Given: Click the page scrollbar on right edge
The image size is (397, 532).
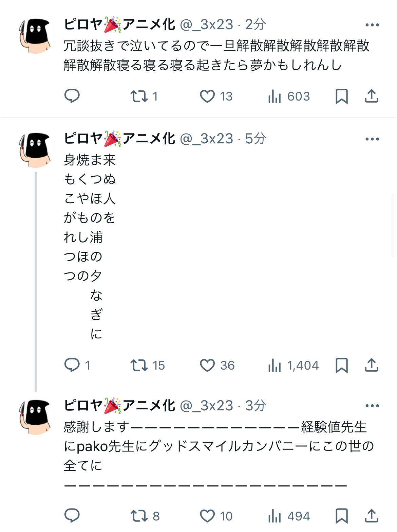Looking at the screenshot, I should (x=393, y=226).
